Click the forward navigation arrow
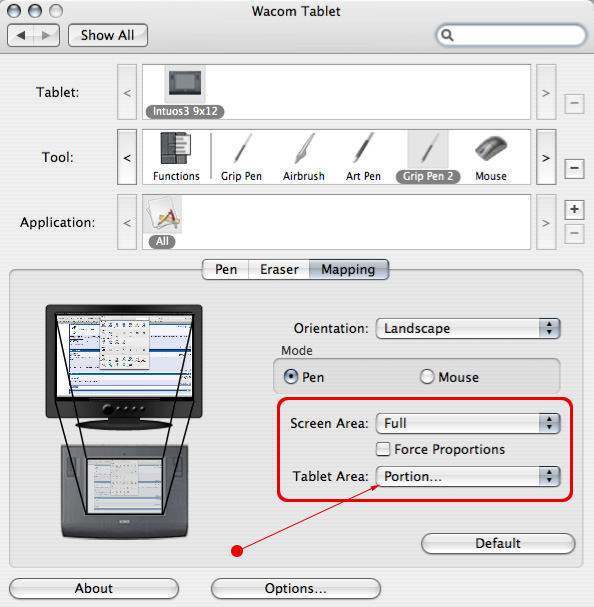Screen dimensions: 594x607 tap(46, 35)
